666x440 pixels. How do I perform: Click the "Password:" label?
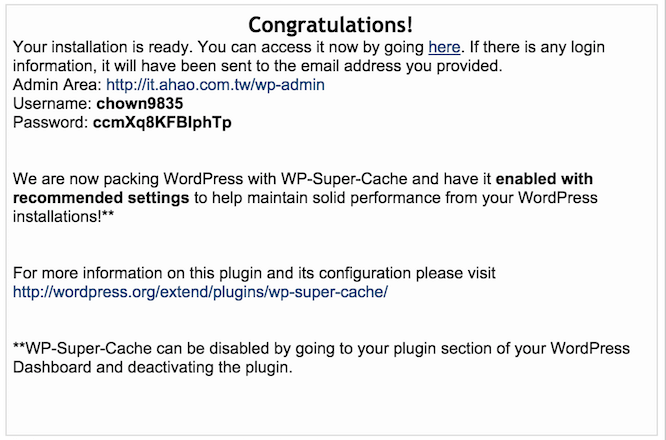(x=51, y=122)
